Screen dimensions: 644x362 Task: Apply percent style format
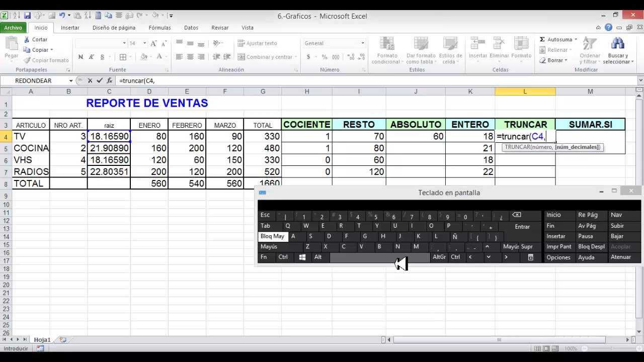pos(325,57)
